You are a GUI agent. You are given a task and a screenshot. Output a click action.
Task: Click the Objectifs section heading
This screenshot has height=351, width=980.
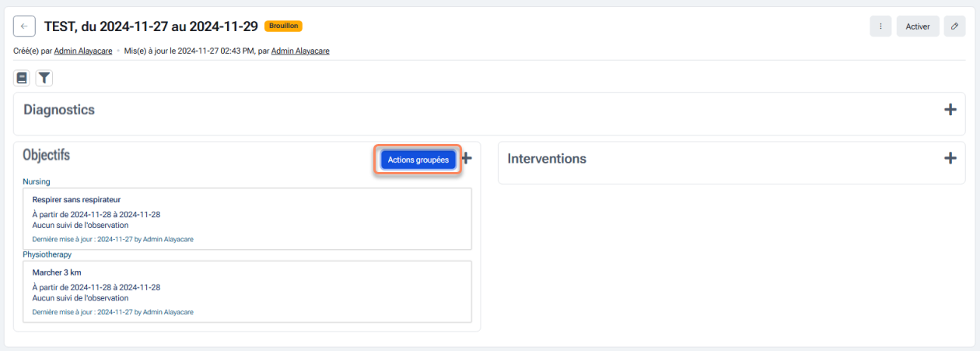tap(47, 155)
